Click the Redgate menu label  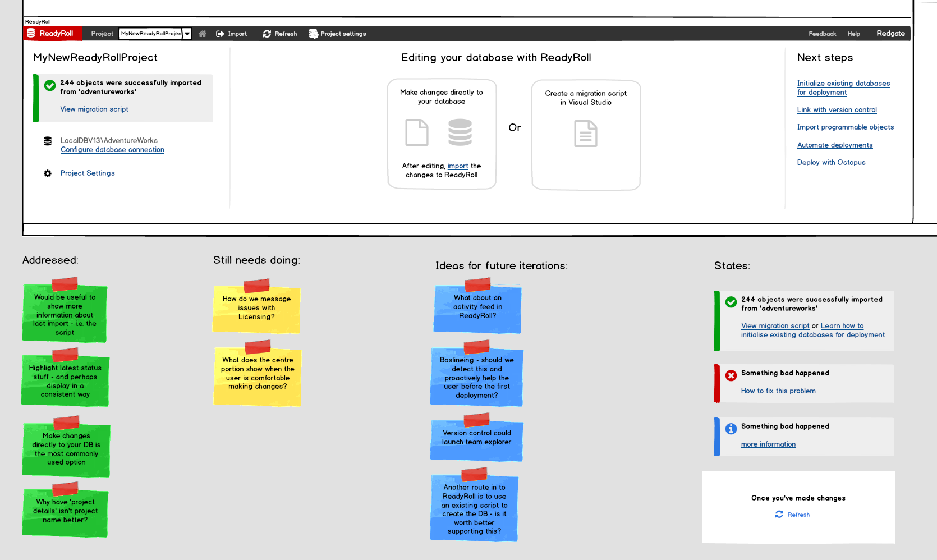pos(890,33)
